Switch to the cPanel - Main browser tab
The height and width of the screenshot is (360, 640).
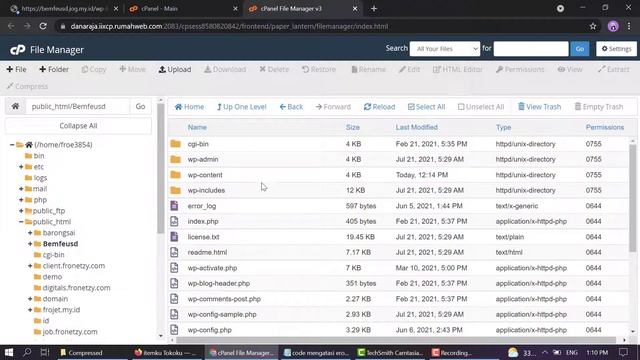point(182,9)
